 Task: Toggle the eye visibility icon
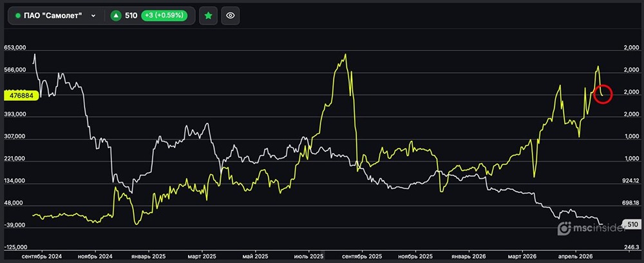click(x=231, y=15)
